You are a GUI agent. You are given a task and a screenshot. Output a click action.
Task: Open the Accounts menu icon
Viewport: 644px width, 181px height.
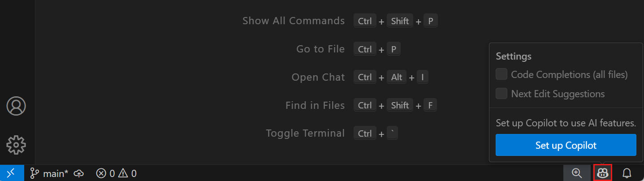pos(16,106)
